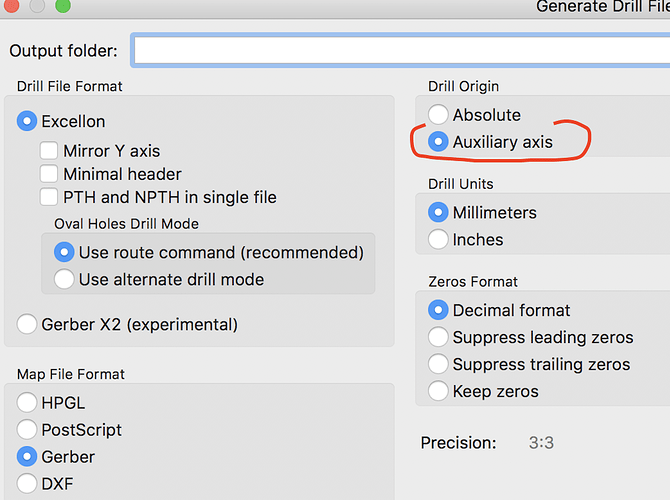Image resolution: width=670 pixels, height=500 pixels.
Task: Select the Excellon drill file format
Action: 28,121
